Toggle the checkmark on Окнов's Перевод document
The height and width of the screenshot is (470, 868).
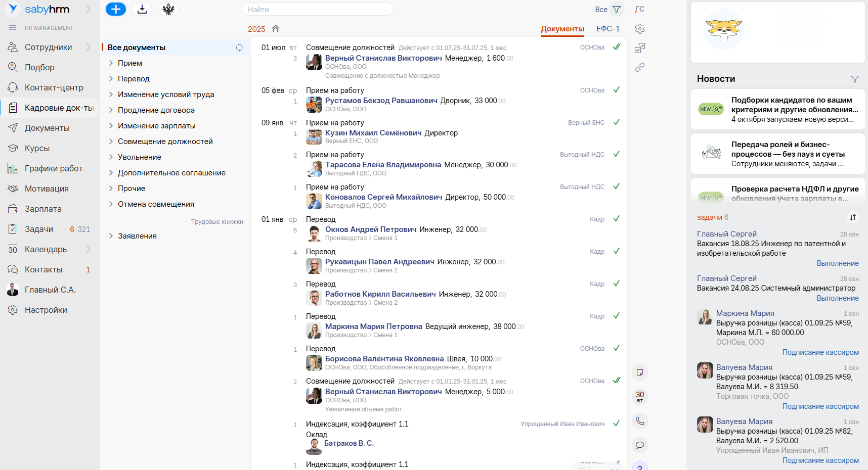(616, 219)
